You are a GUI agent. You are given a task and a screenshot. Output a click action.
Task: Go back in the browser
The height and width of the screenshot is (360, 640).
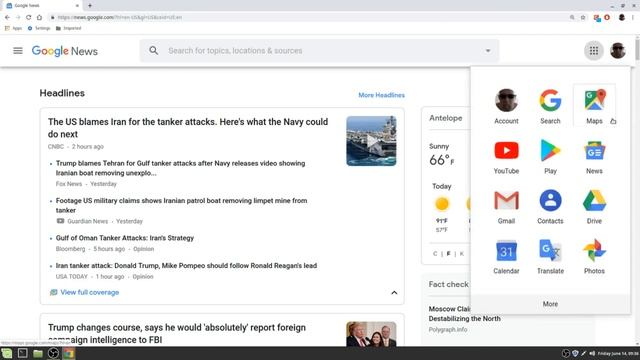7,17
